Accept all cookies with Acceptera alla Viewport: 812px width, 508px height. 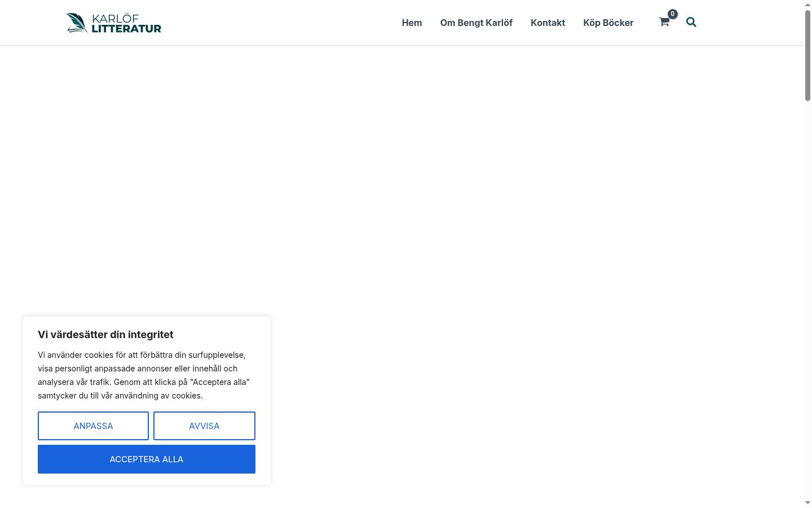coord(147,459)
